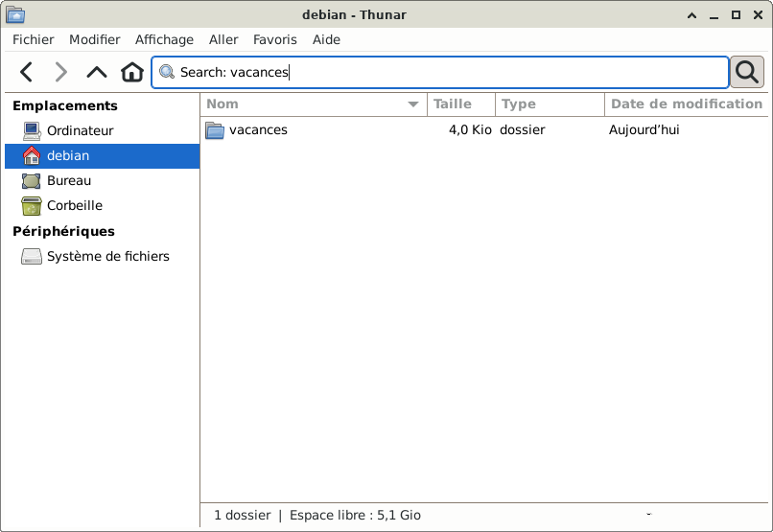Click the status bar '1 dossier' text

tap(242, 516)
